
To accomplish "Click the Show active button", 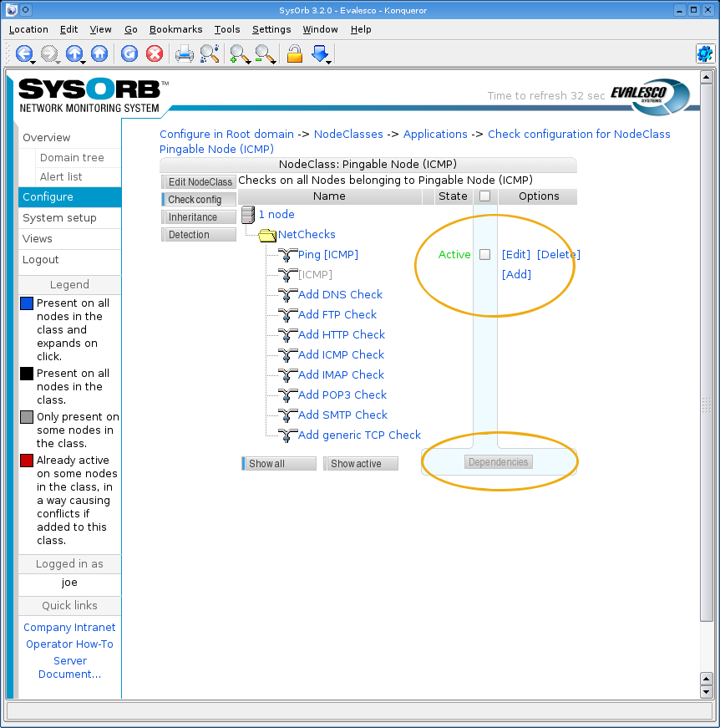I will click(x=361, y=463).
